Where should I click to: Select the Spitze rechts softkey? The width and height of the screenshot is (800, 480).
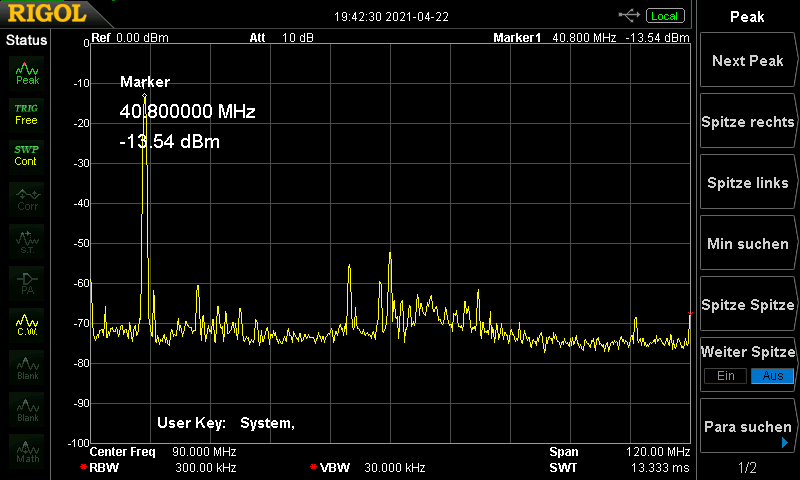(x=747, y=121)
